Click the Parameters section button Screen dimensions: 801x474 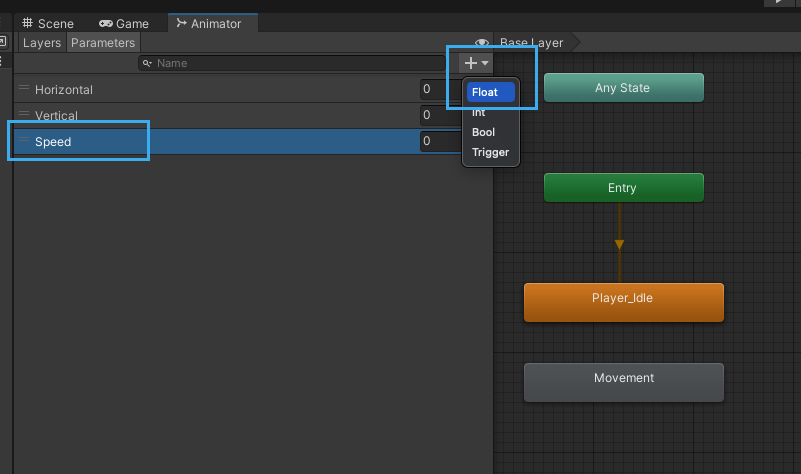[102, 43]
